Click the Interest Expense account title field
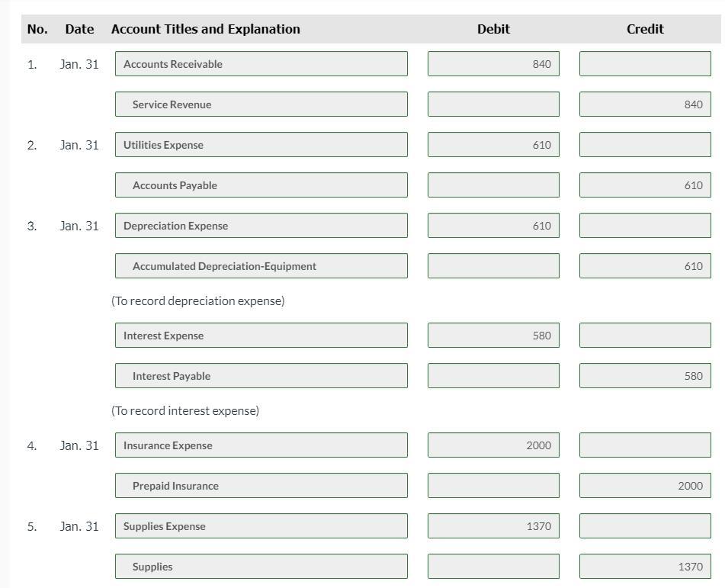725x588 pixels. [261, 336]
